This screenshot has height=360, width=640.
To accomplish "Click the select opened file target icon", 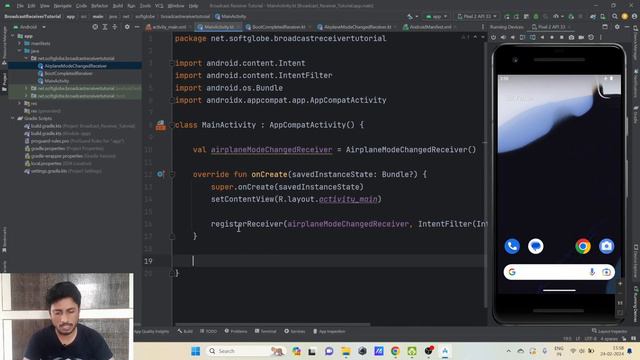I will tap(95, 27).
